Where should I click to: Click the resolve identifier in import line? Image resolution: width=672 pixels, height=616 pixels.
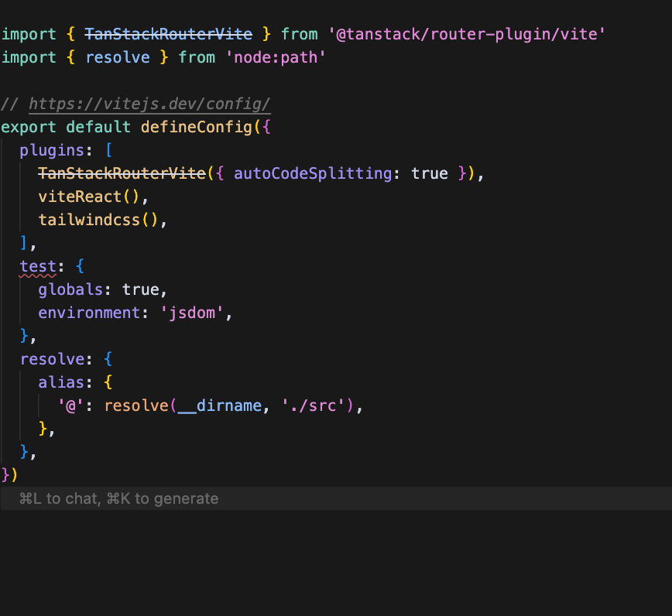[x=118, y=57]
